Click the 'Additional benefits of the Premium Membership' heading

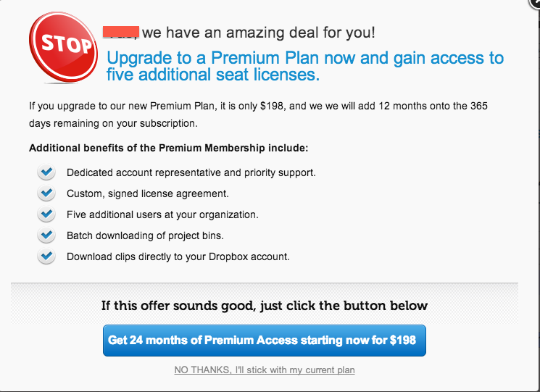(169, 148)
